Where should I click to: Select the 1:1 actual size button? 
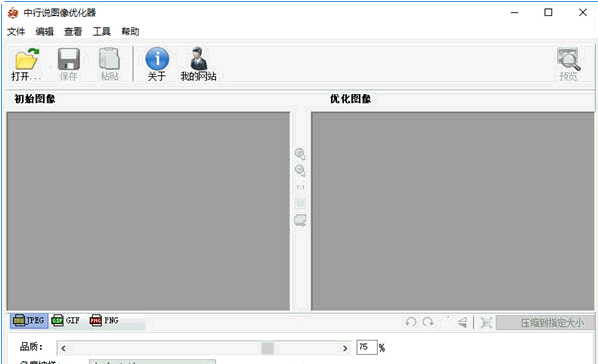point(300,187)
